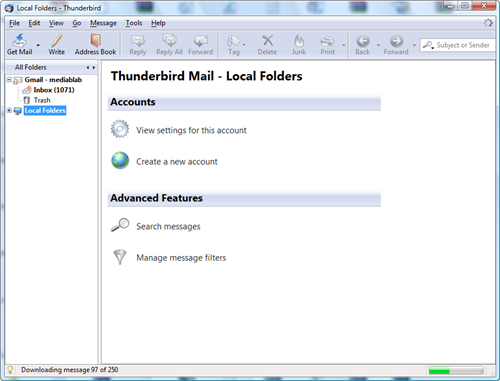Screen dimensions: 500x381
Task: Click the activity throbber icon in menu bar
Action: [x=488, y=23]
